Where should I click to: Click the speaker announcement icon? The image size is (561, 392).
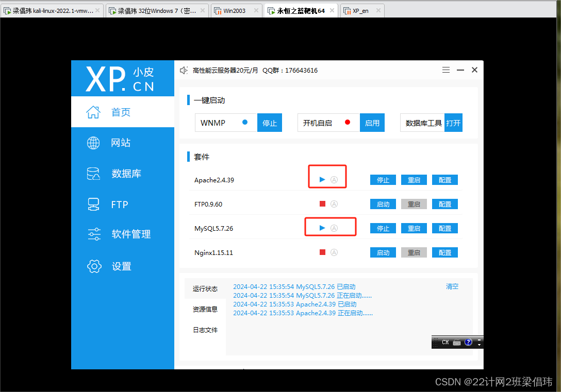(184, 71)
